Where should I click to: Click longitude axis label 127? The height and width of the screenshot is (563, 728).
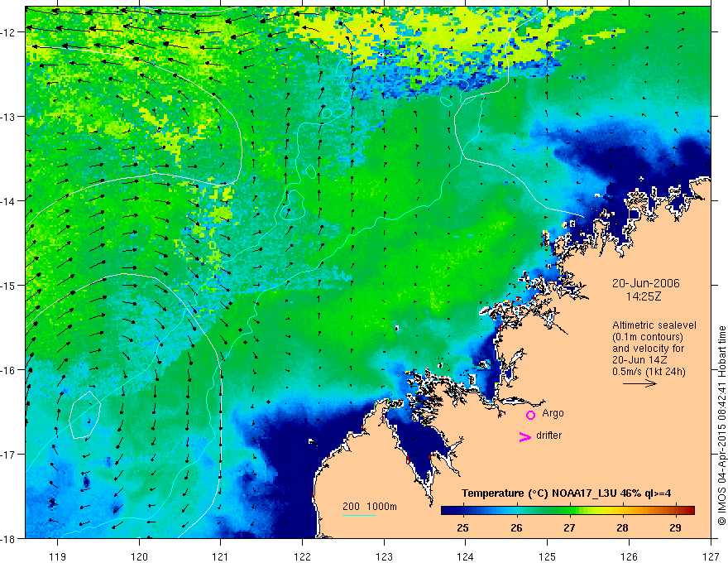711,556
